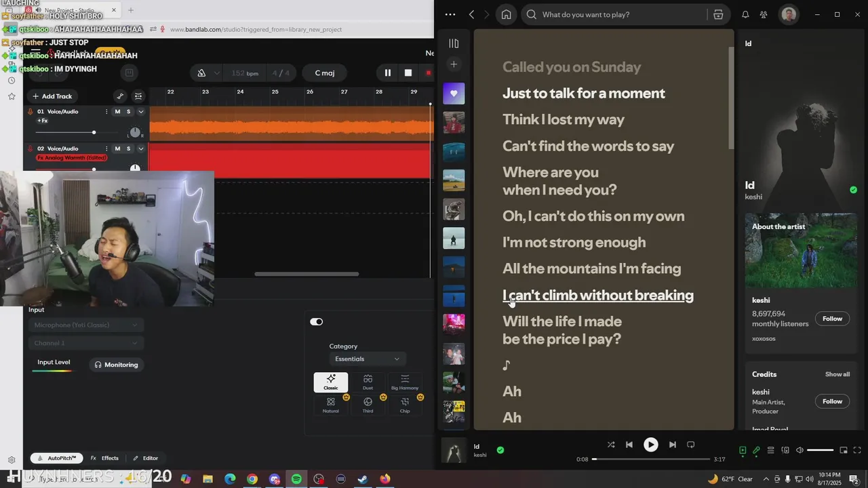Viewport: 868px width, 488px height.
Task: Open Liked Songs heart playlist
Action: (x=454, y=94)
